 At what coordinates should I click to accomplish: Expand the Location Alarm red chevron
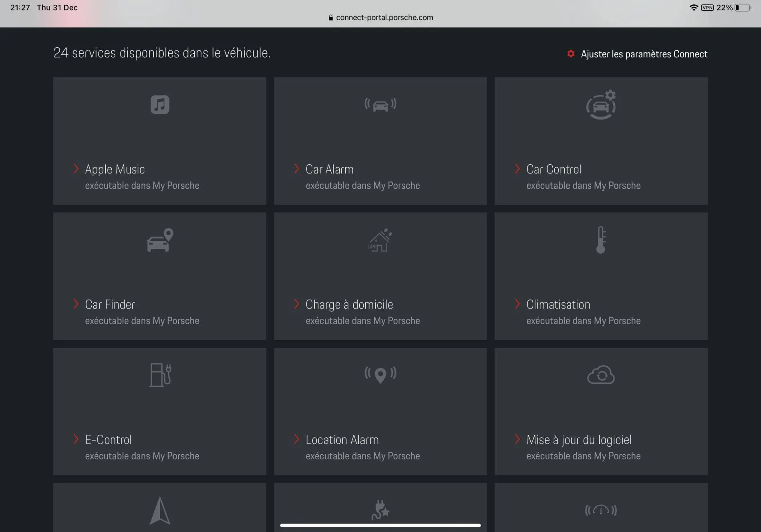296,439
